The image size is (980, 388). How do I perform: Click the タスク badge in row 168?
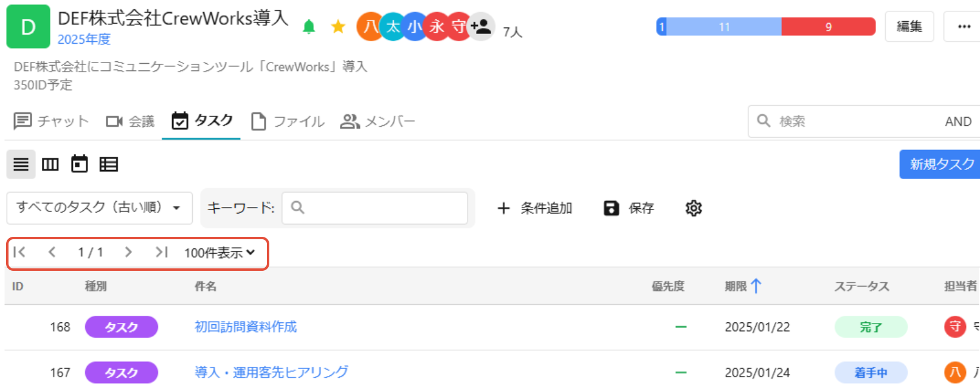[x=122, y=327]
